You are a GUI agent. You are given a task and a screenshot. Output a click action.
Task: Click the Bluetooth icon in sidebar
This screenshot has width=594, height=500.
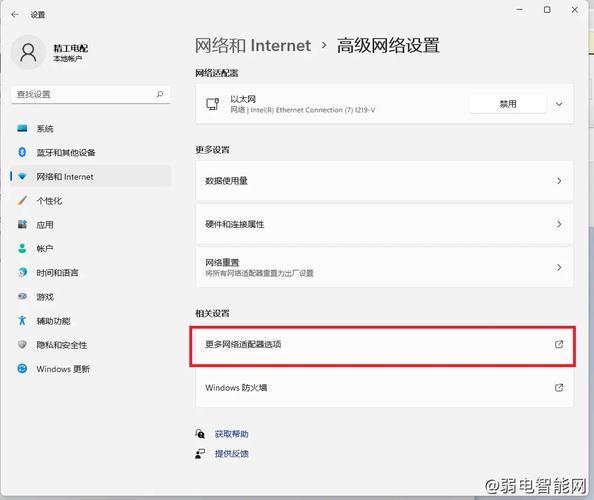point(22,152)
